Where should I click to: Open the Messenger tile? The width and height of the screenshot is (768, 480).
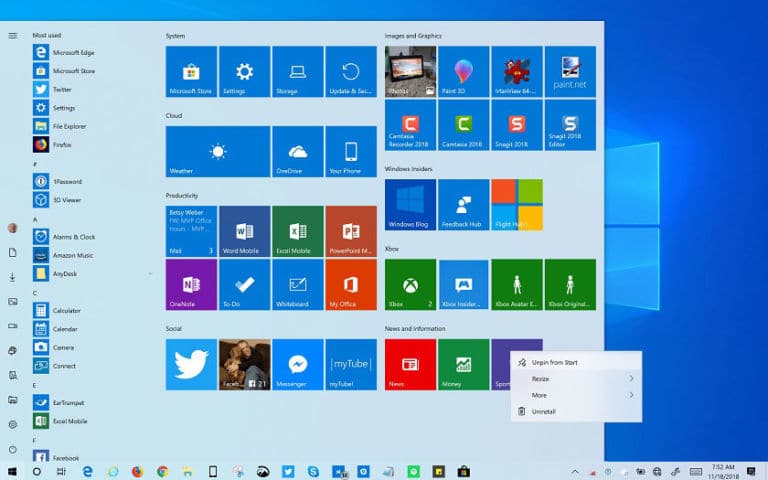(298, 364)
